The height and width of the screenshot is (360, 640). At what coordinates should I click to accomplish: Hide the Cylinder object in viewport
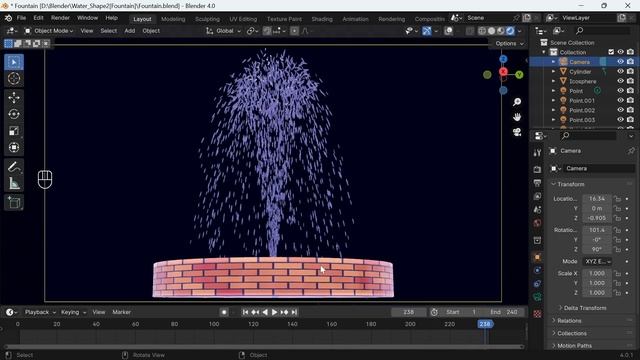coord(620,71)
